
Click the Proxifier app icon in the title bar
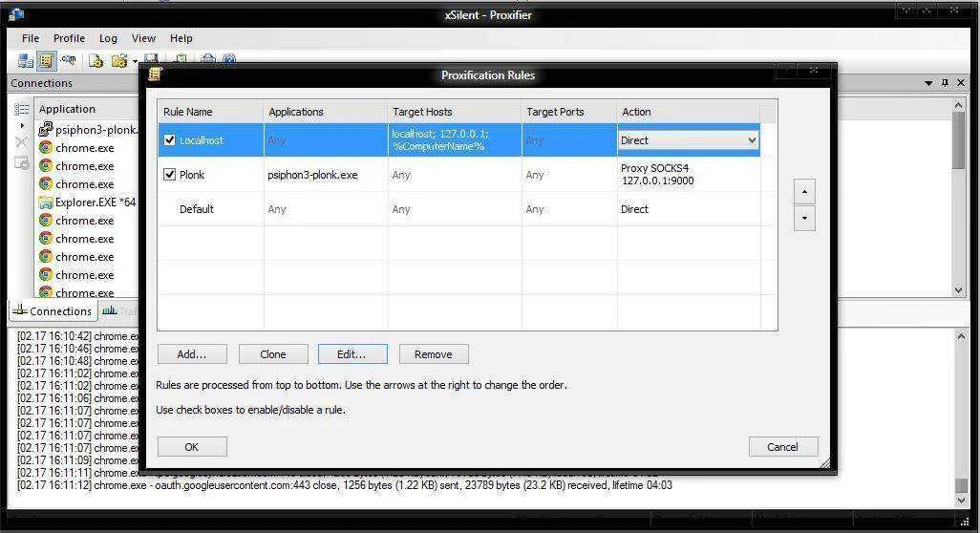[x=16, y=14]
